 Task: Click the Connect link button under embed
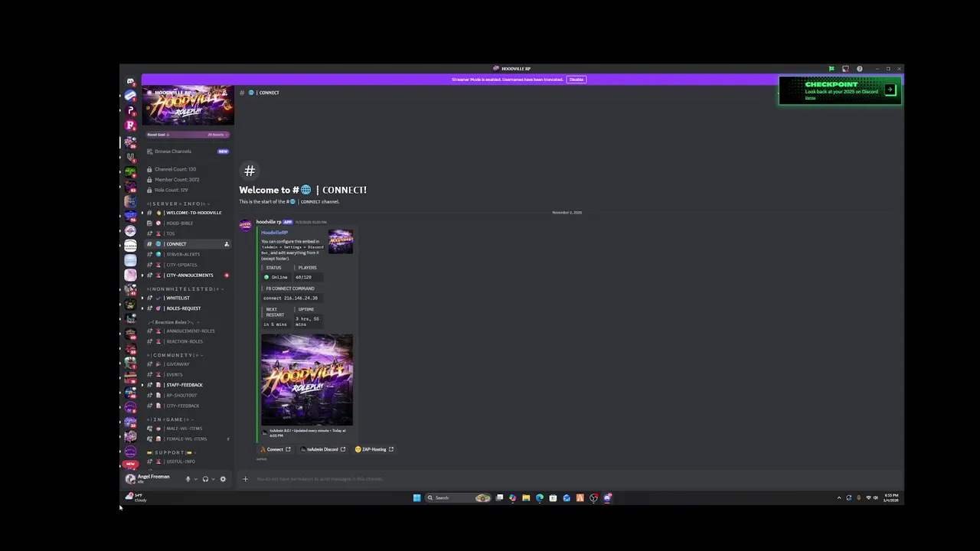pos(276,449)
